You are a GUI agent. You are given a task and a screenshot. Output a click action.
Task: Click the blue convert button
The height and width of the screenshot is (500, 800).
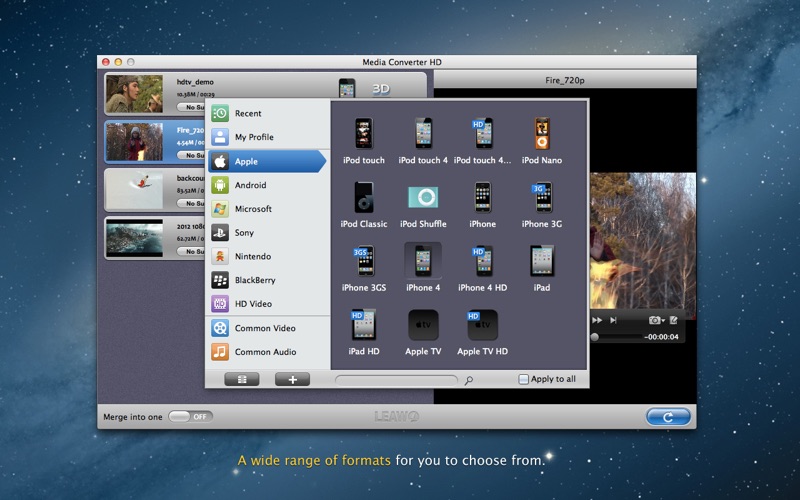pyautogui.click(x=668, y=417)
